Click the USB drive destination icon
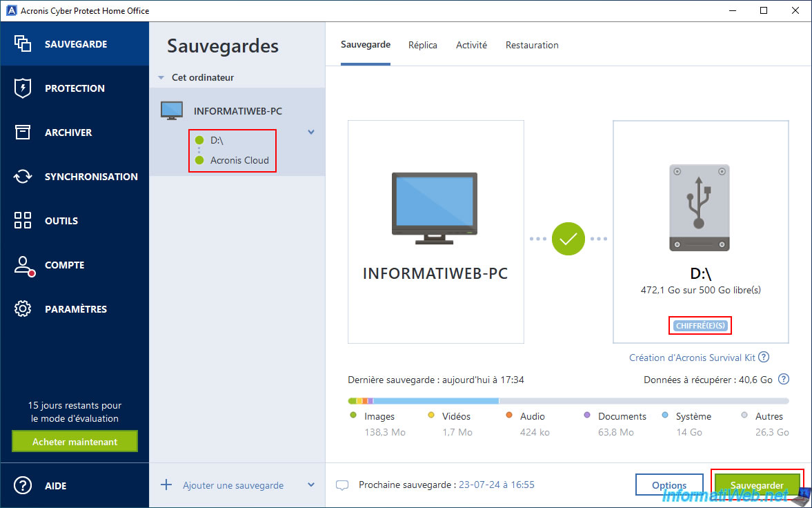The width and height of the screenshot is (812, 508). tap(700, 208)
